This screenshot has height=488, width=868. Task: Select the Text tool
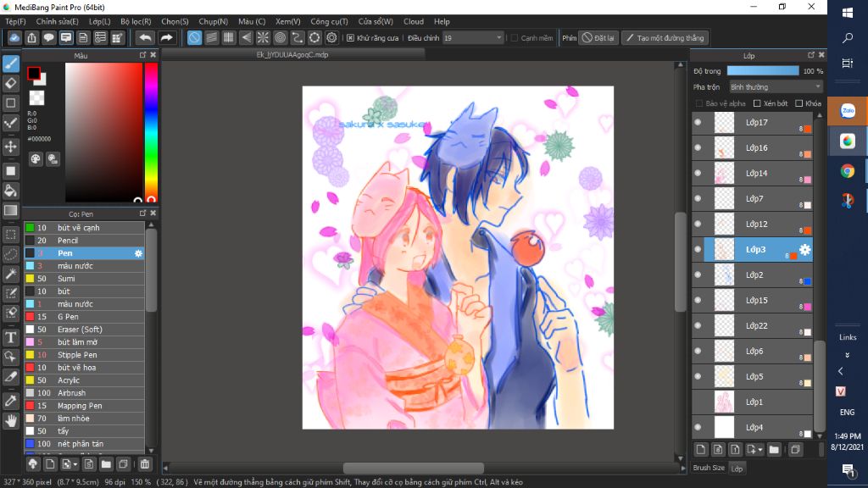pyautogui.click(x=10, y=337)
